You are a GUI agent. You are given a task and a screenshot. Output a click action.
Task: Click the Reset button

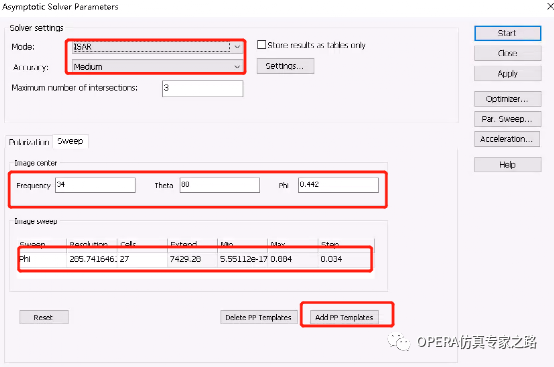(44, 317)
